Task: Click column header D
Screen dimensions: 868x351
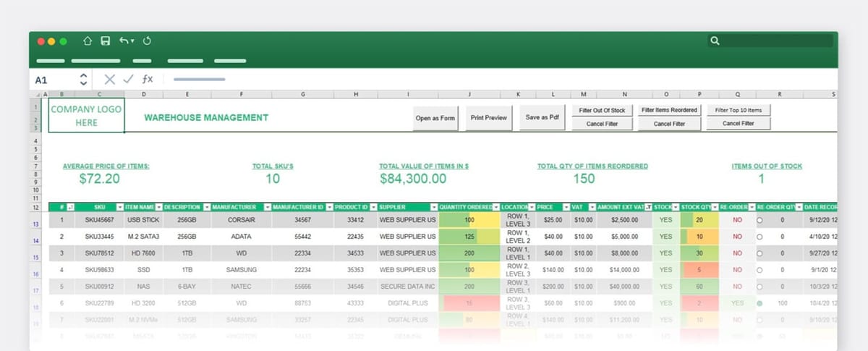Action: (x=144, y=94)
